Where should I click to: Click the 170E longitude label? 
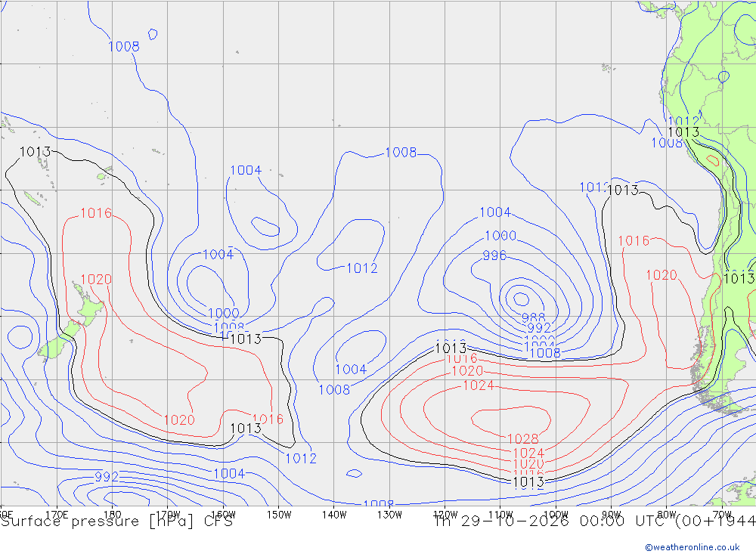click(57, 515)
